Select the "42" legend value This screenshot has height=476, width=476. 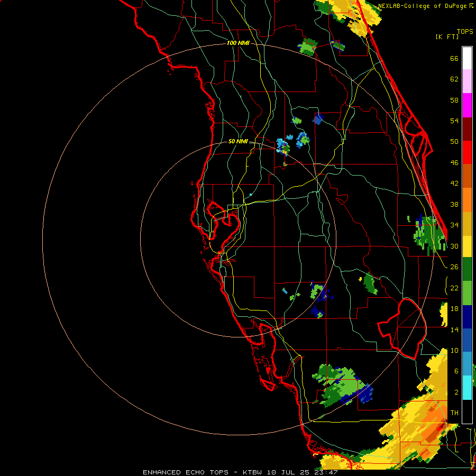coord(454,184)
